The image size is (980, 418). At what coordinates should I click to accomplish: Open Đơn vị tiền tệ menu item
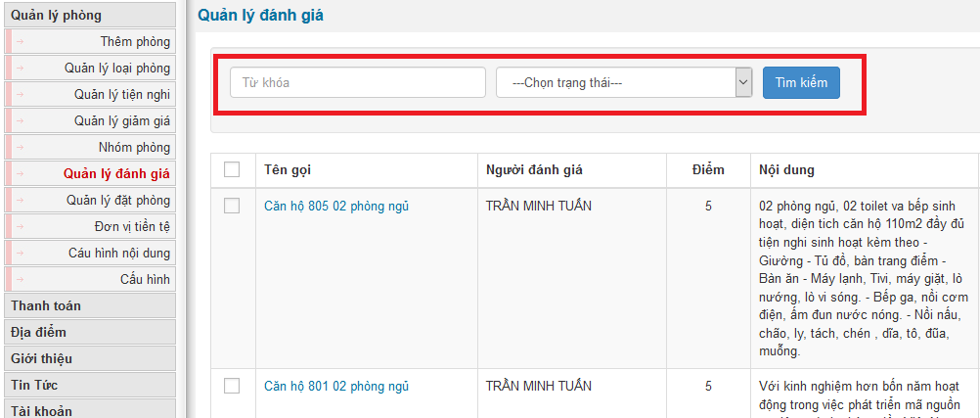tap(125, 227)
